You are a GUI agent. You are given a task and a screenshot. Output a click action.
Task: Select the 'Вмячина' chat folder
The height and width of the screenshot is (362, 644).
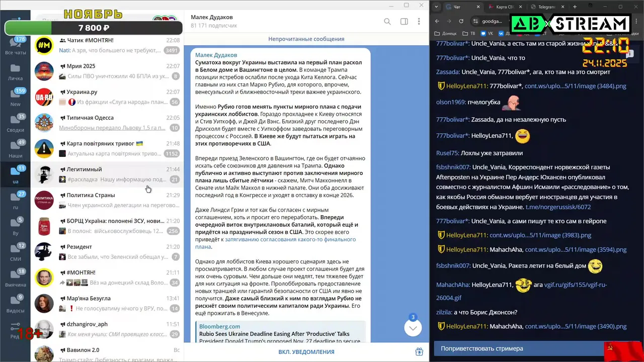point(15,279)
